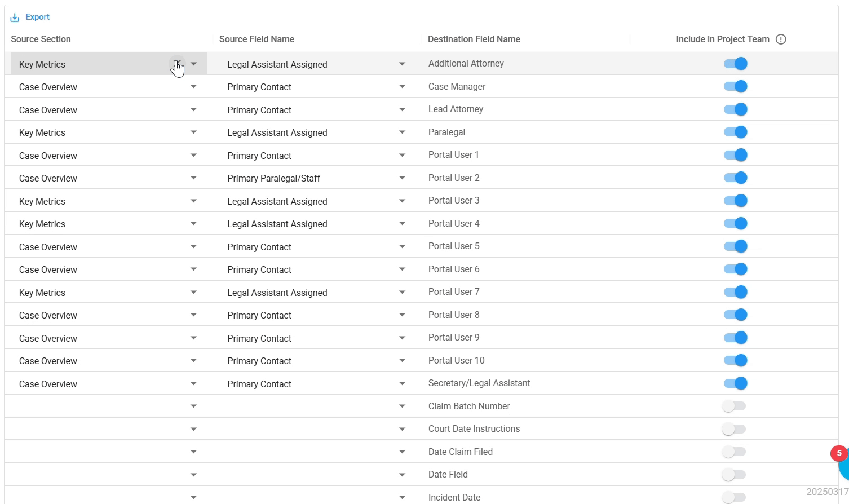Turn off the Portal User 7 toggle
Screen dimensions: 849x504
736,292
